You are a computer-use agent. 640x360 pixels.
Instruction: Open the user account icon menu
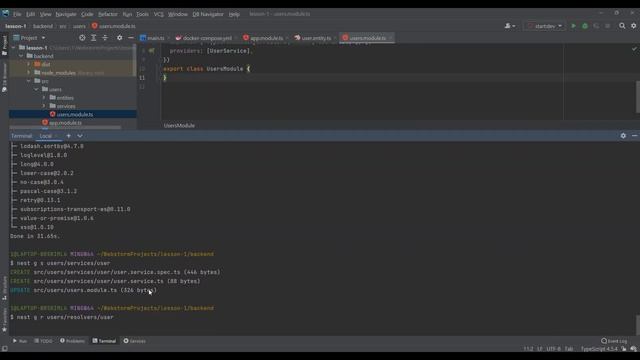[510, 26]
